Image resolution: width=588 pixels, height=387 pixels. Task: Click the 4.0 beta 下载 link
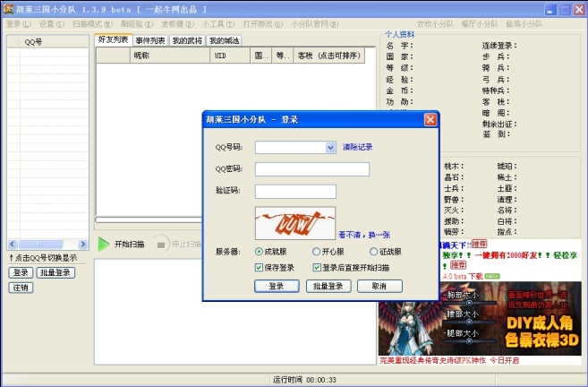pyautogui.click(x=463, y=277)
